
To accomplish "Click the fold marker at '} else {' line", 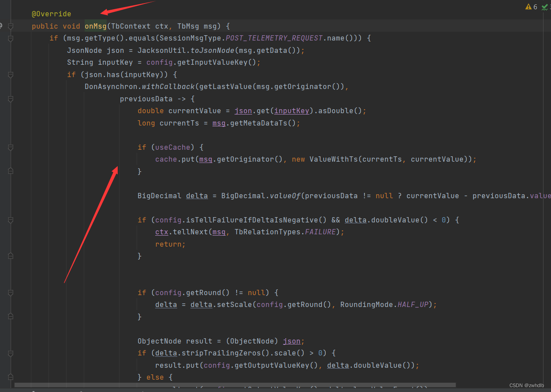I will pos(11,377).
